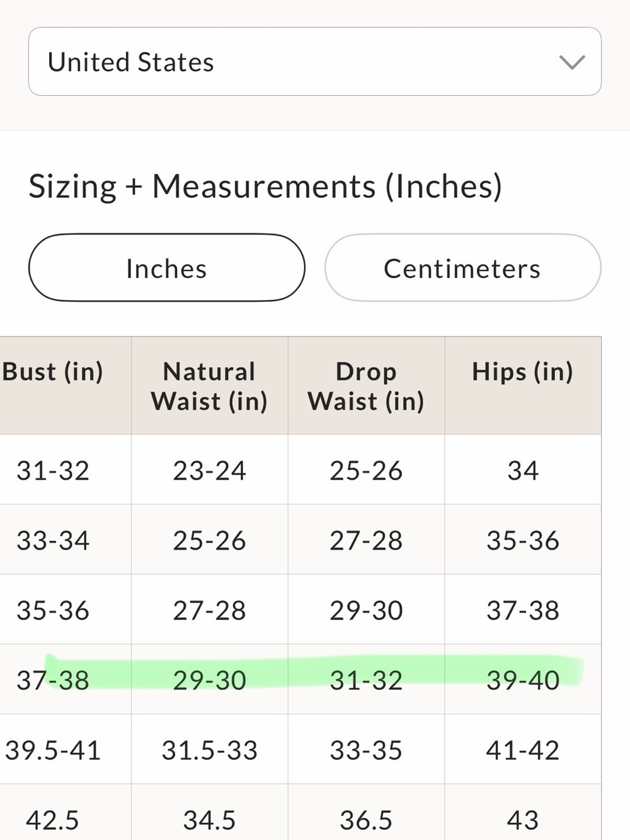Click the 42.5 bust cell

pos(65,813)
